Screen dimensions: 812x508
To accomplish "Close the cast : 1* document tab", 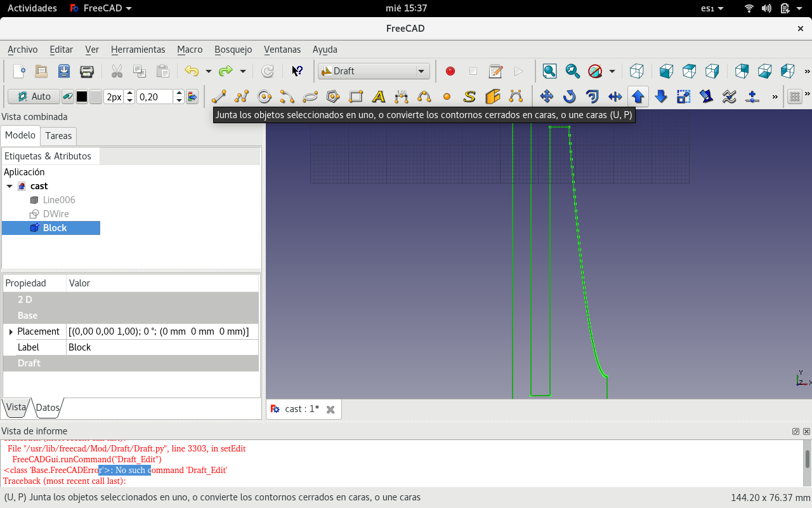I will coord(331,410).
